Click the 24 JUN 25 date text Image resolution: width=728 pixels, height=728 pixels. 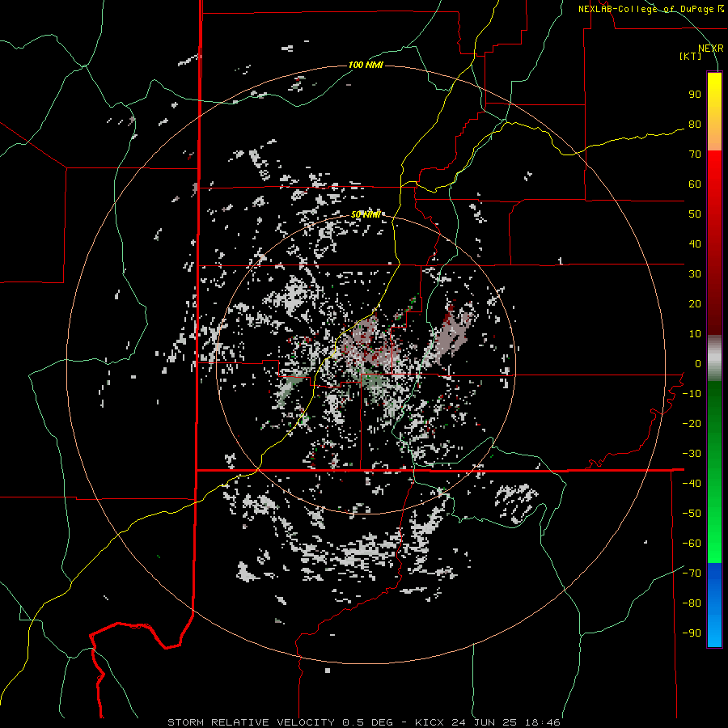coord(486,722)
